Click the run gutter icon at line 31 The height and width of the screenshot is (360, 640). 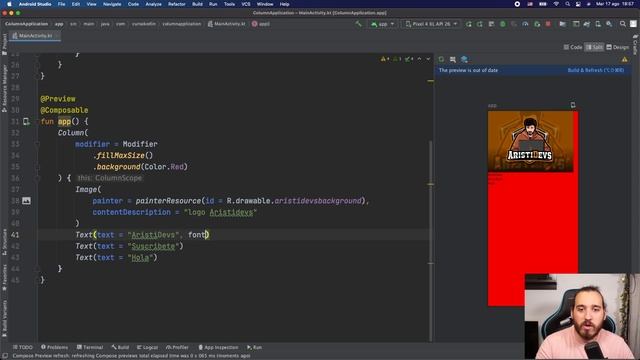click(26, 122)
